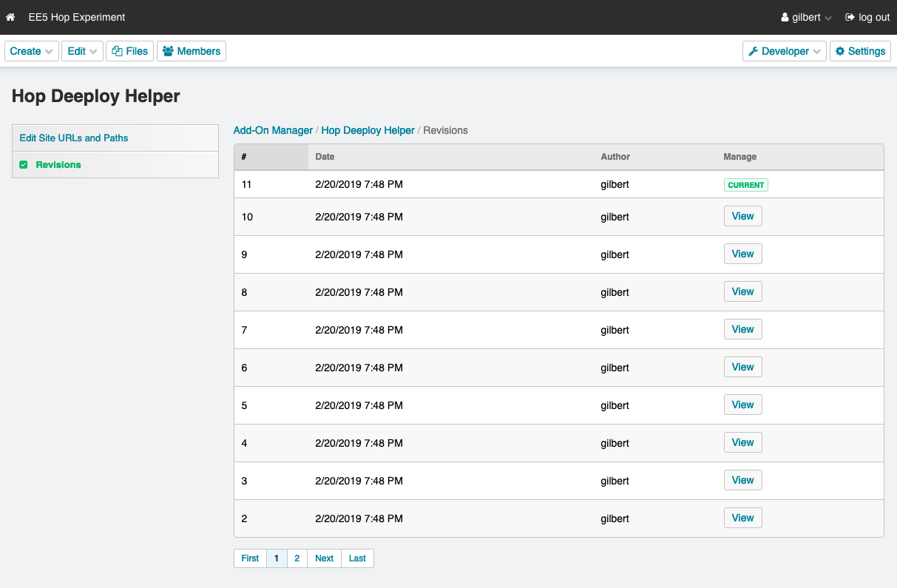Click the Manage column header
The height and width of the screenshot is (588, 897).
[739, 157]
